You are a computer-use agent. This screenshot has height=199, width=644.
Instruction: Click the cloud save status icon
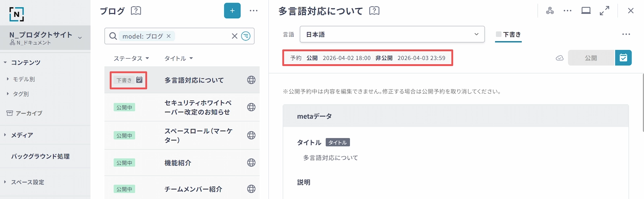tap(559, 58)
